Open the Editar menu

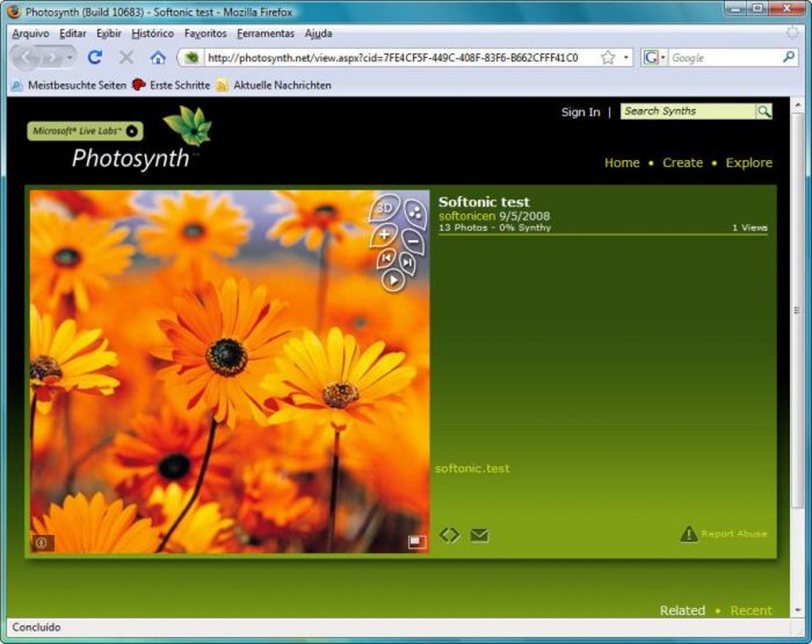tap(72, 33)
